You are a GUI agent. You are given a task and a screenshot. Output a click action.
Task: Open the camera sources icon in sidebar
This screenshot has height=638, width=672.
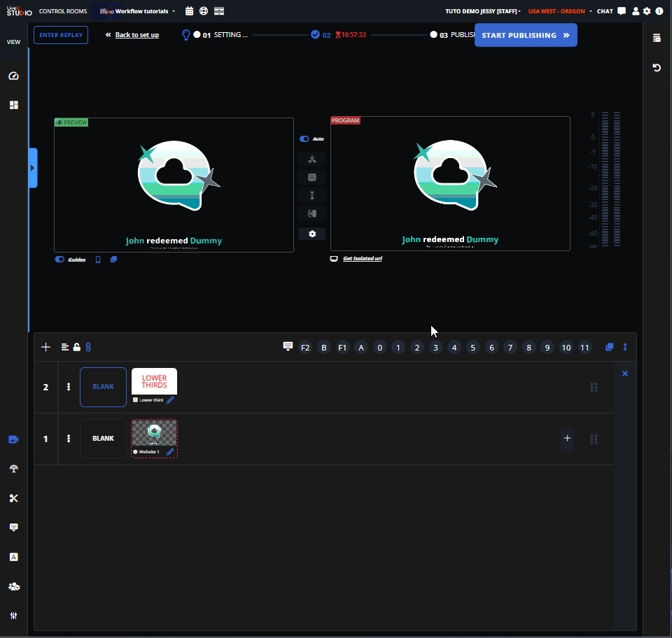point(14,439)
